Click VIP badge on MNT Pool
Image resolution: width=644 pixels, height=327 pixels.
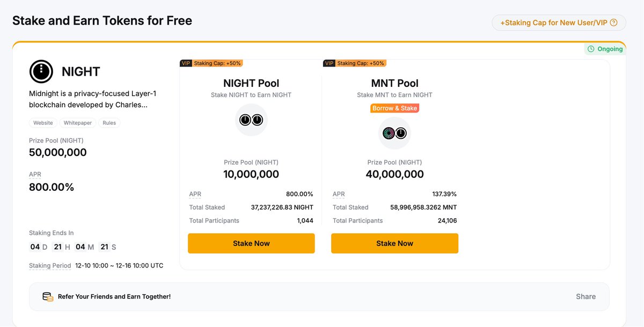pos(329,63)
